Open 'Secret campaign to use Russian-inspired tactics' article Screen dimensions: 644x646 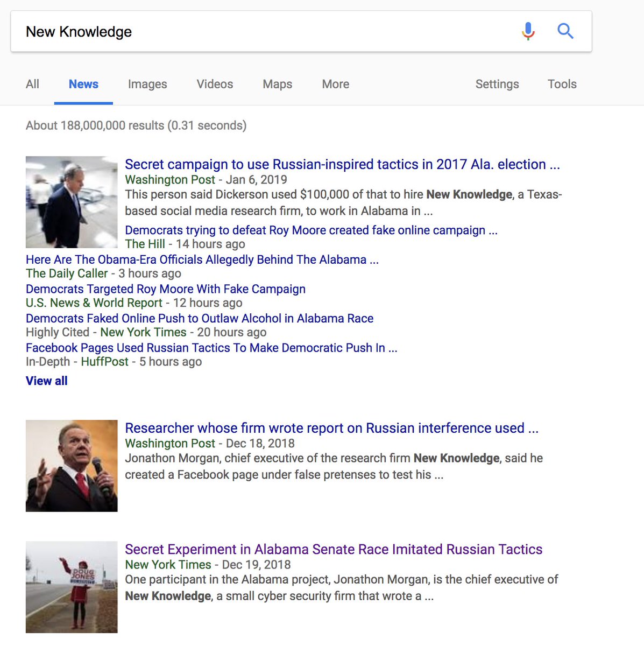point(342,164)
